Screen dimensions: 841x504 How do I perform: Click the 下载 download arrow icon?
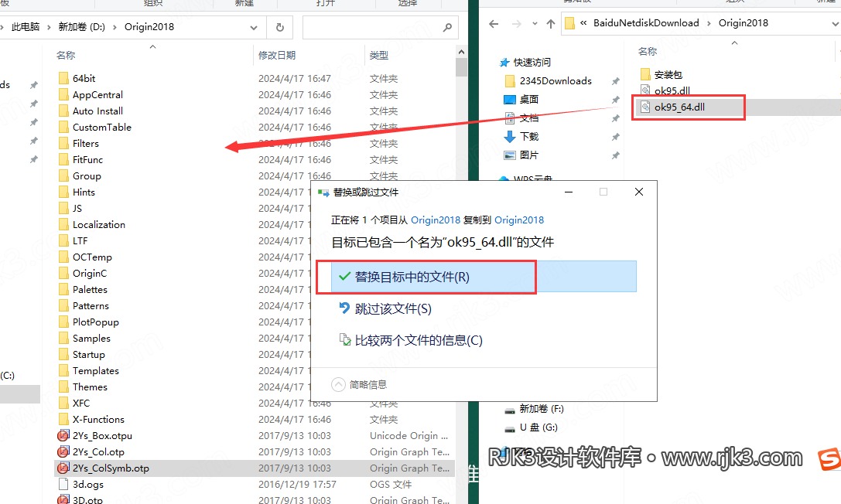(x=510, y=137)
